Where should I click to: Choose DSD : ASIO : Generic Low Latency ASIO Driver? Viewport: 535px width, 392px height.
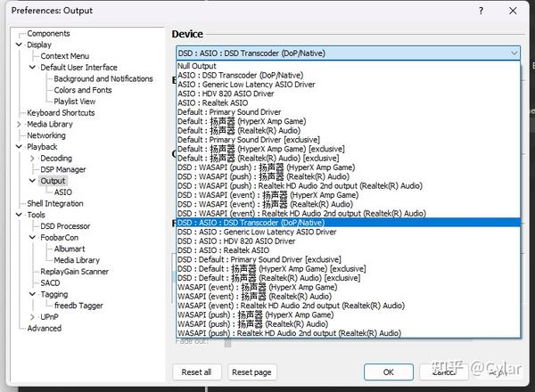(348, 232)
